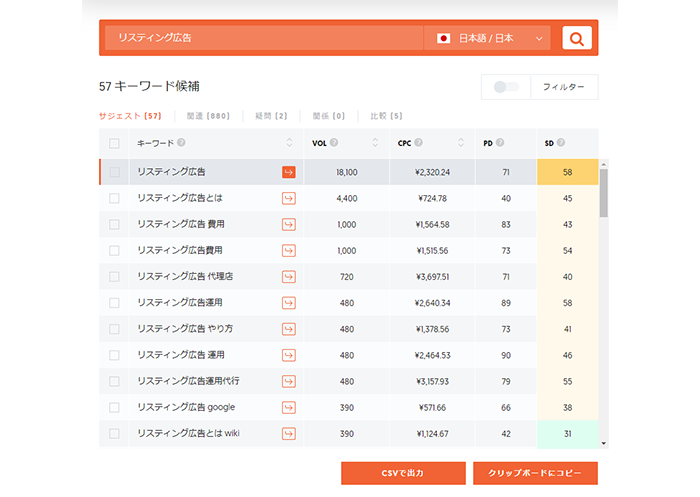The width and height of the screenshot is (700, 497).
Task: Sort by VOL column arrows
Action: tap(375, 142)
